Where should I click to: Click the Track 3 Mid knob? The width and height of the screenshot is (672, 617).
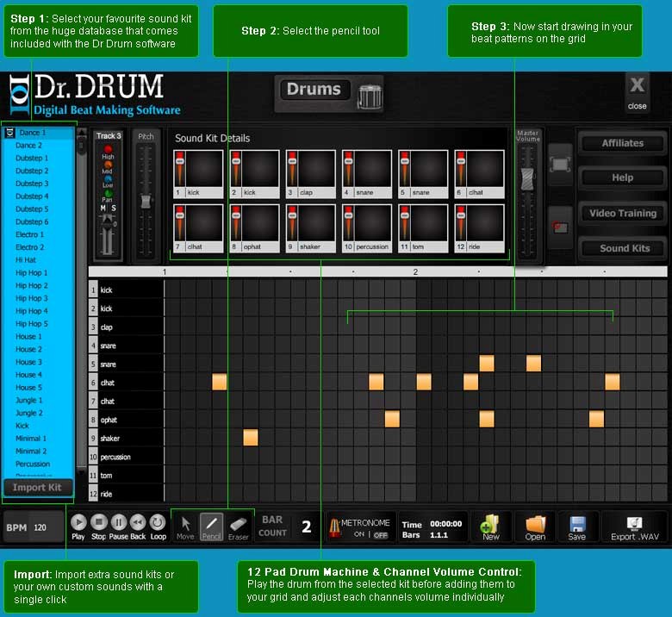[x=108, y=165]
